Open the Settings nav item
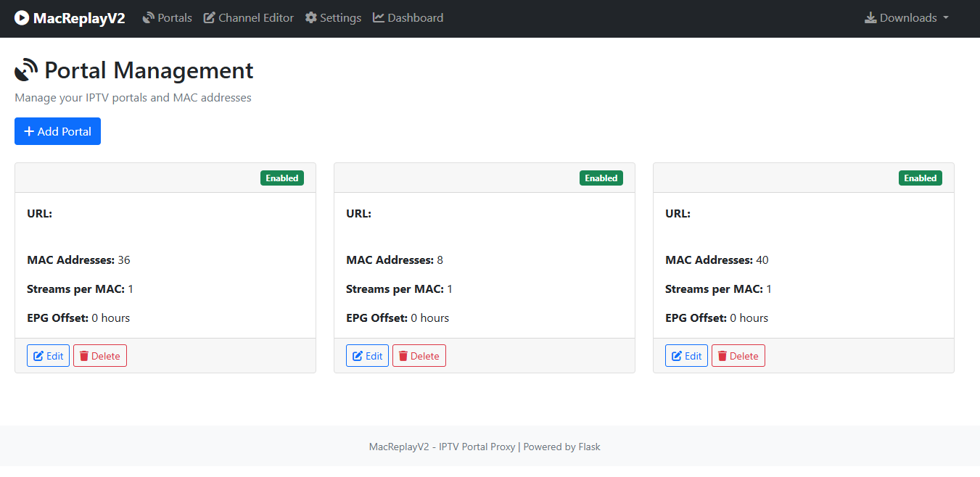 click(334, 17)
